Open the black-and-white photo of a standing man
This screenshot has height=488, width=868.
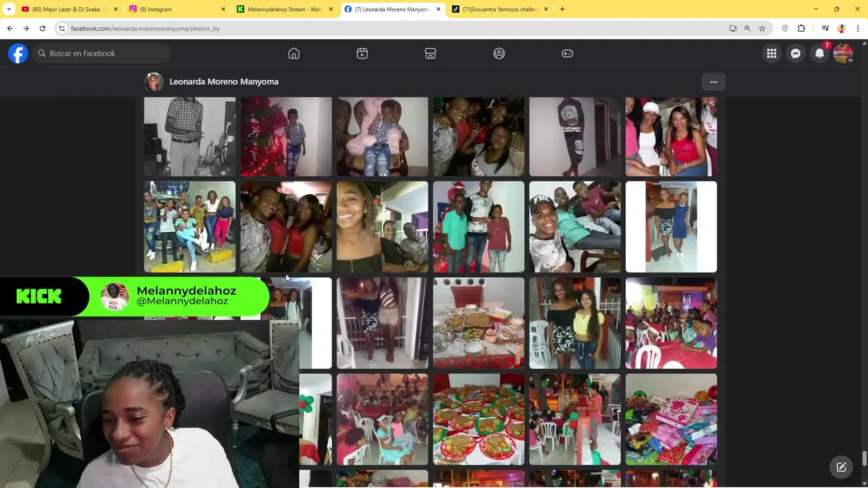[190, 136]
